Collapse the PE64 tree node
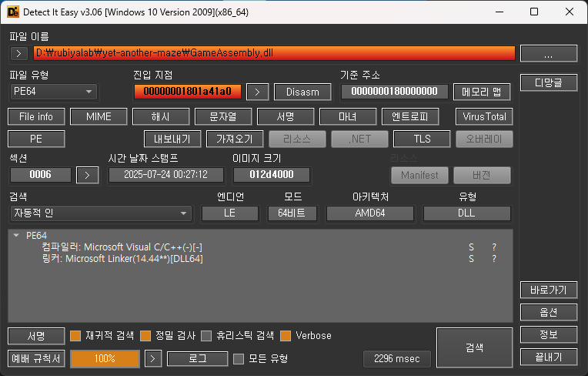Screen dimensions: 588x376 (x=16, y=235)
